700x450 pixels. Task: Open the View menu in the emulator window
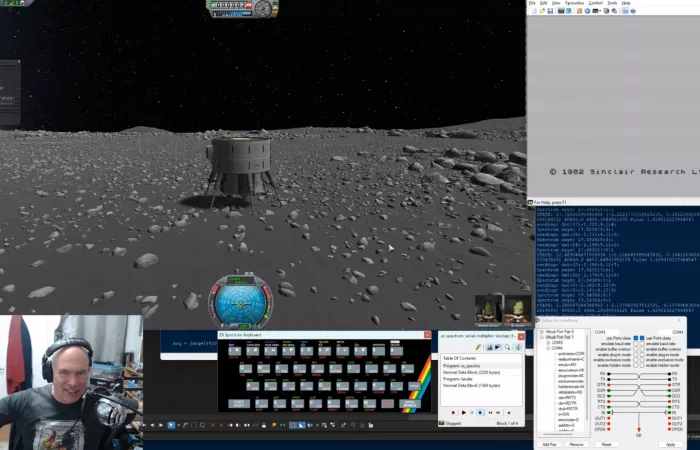pyautogui.click(x=556, y=3)
